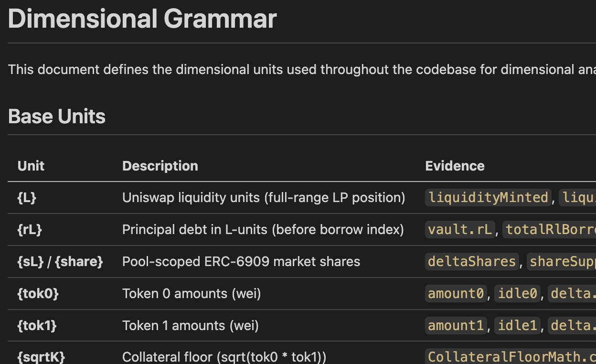Image resolution: width=596 pixels, height=364 pixels.
Task: Select the {L} unit cell
Action: (x=27, y=198)
